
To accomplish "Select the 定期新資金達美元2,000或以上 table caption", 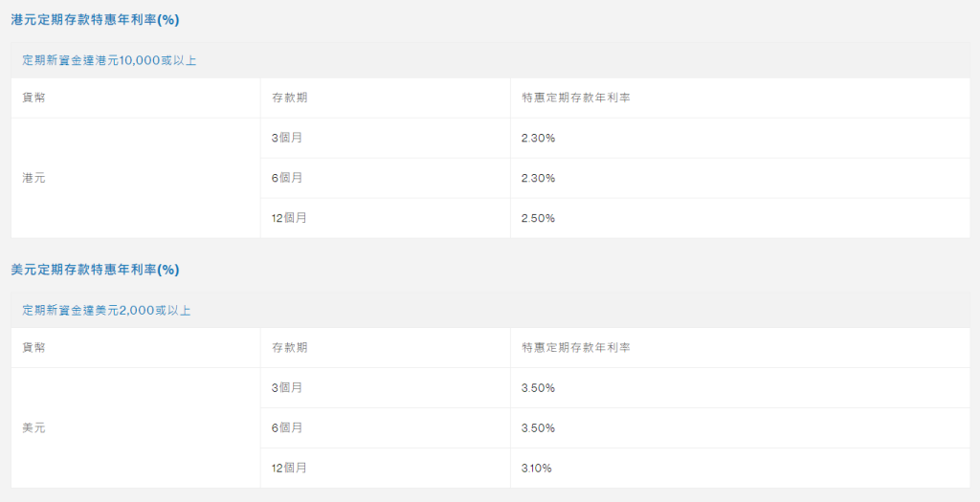I will [x=106, y=311].
